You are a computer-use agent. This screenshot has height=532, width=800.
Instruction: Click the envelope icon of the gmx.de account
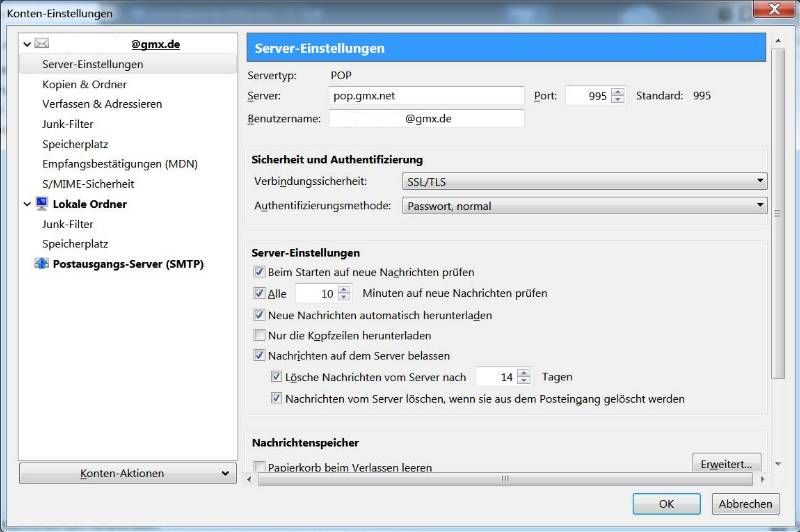click(x=42, y=44)
